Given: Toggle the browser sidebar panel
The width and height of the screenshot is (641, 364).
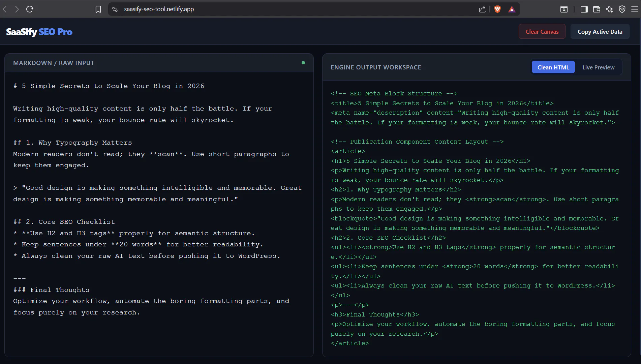Looking at the screenshot, I should tap(584, 9).
